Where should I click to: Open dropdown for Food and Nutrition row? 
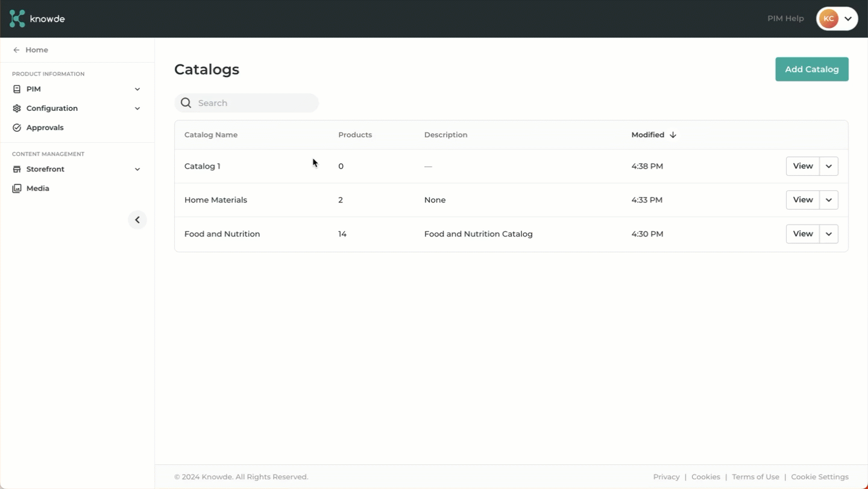coord(829,234)
